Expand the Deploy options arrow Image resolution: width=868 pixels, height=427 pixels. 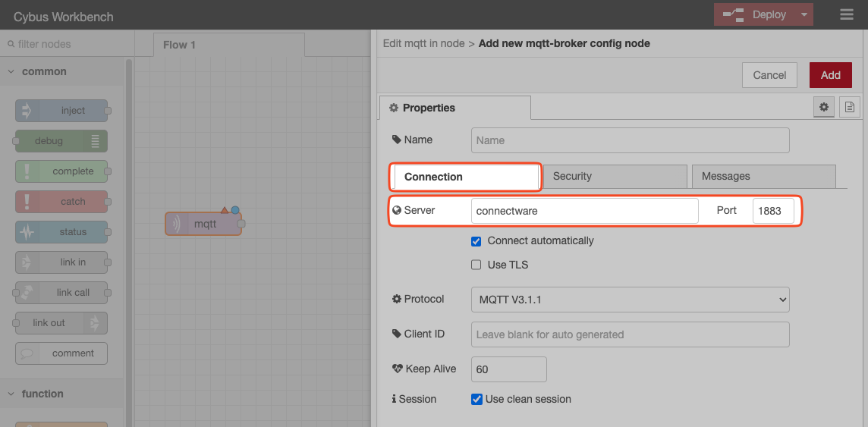(x=804, y=14)
